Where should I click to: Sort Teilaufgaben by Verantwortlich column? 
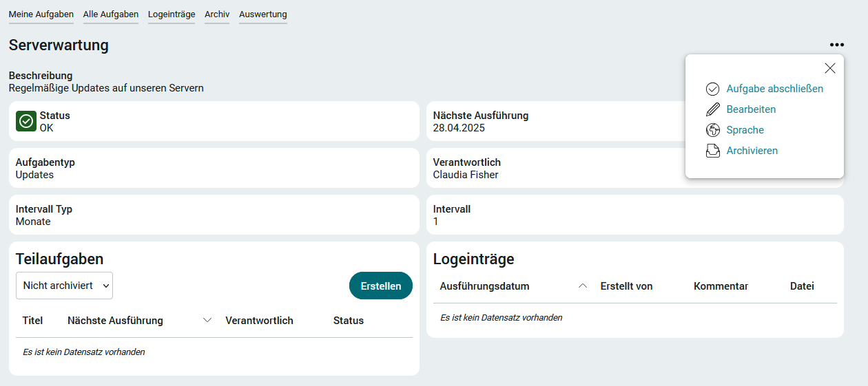(x=259, y=321)
